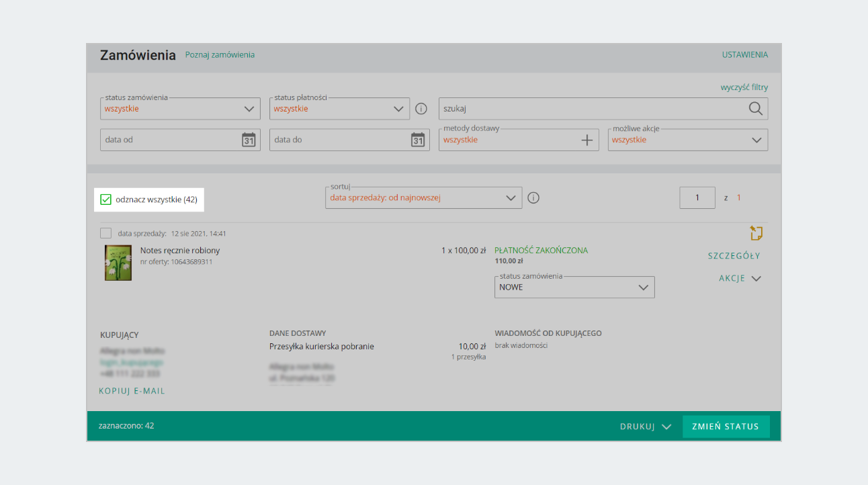Click the '1 x 100,00 zł' price
The width and height of the screenshot is (868, 485).
point(464,251)
